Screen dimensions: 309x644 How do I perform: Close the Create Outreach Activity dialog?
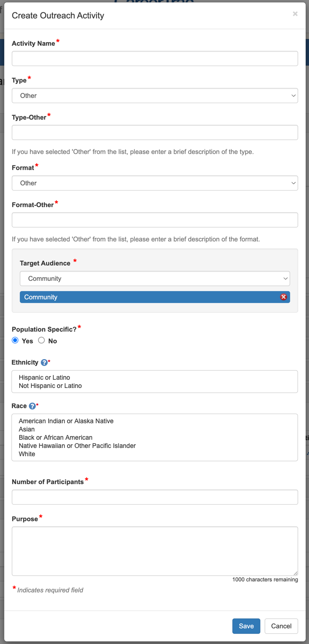pos(295,14)
